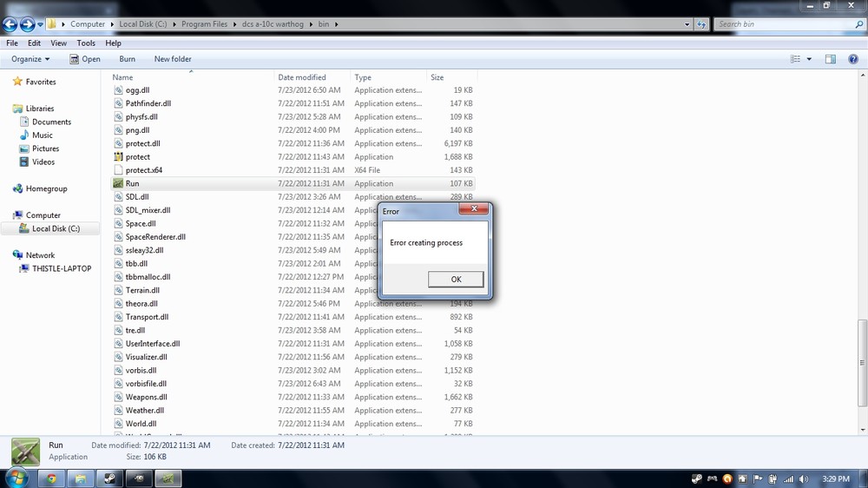Click the Back navigation arrow
The height and width of the screenshot is (488, 868).
[10, 23]
